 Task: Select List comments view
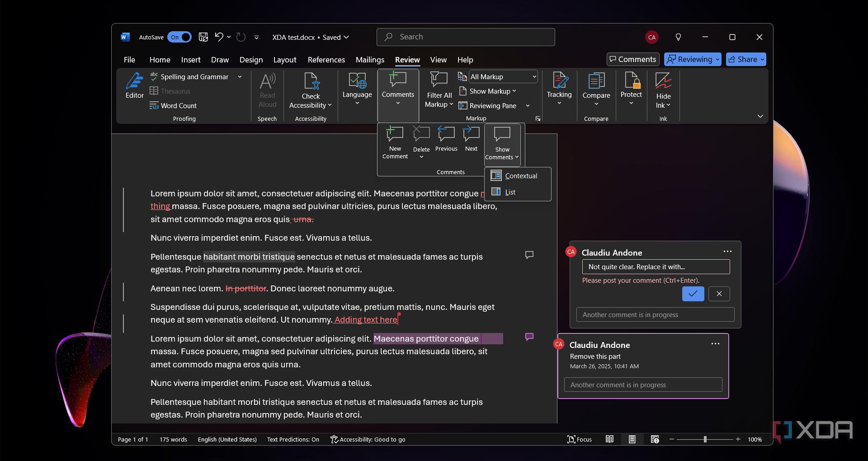tap(518, 192)
